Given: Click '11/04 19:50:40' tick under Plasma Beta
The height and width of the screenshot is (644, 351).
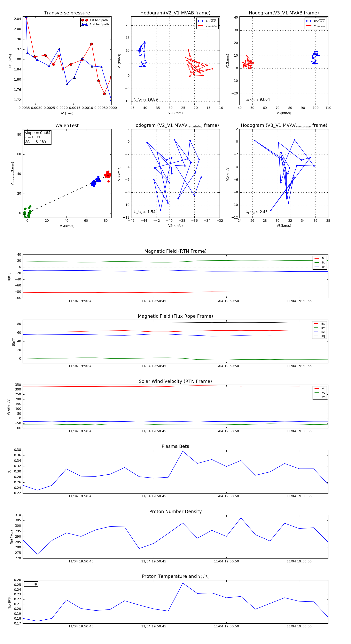Looking at the screenshot, I should click(x=81, y=496).
